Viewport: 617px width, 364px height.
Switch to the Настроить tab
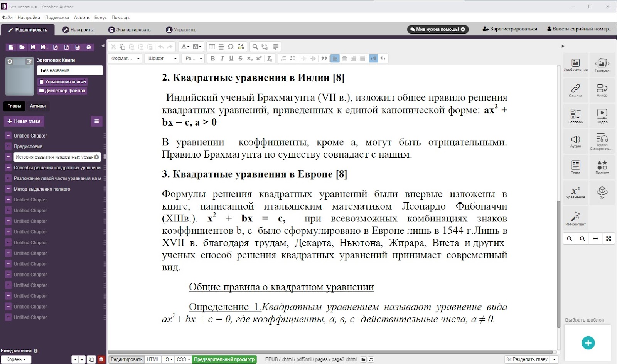(78, 30)
